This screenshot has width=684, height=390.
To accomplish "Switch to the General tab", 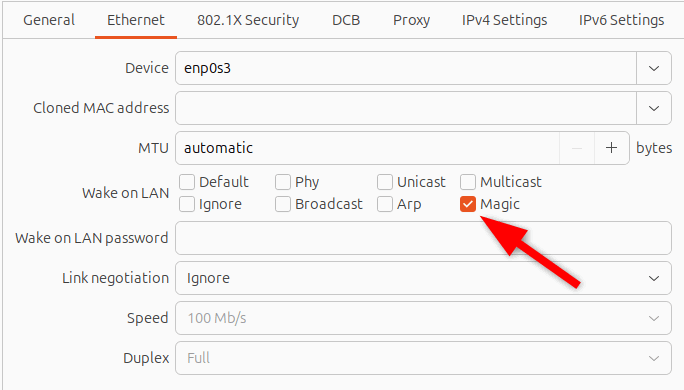I will (49, 20).
